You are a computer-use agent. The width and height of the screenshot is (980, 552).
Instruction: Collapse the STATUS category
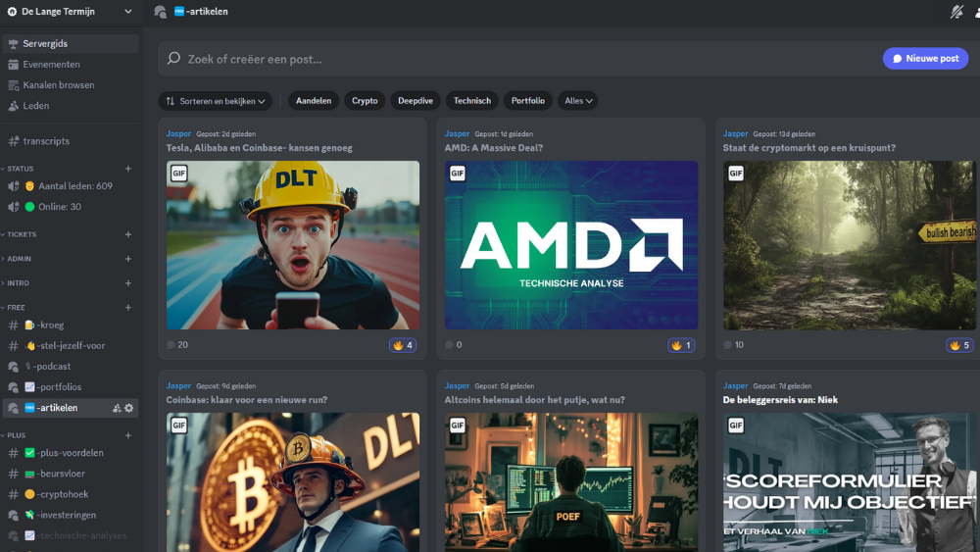tap(22, 169)
